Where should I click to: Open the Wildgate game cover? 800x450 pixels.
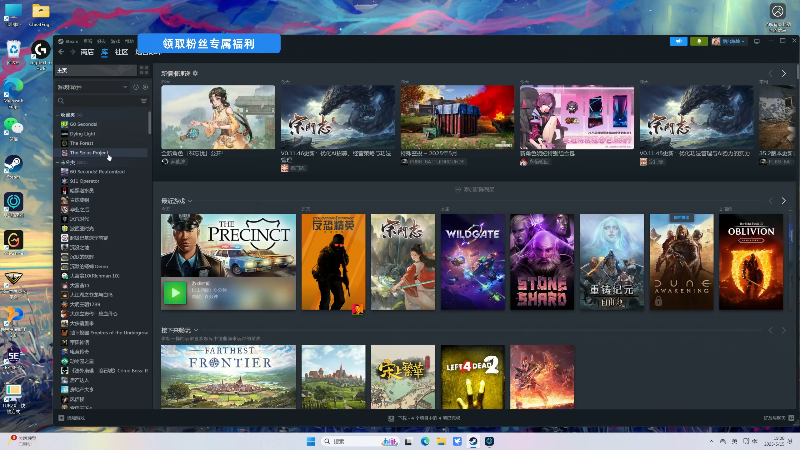click(472, 262)
